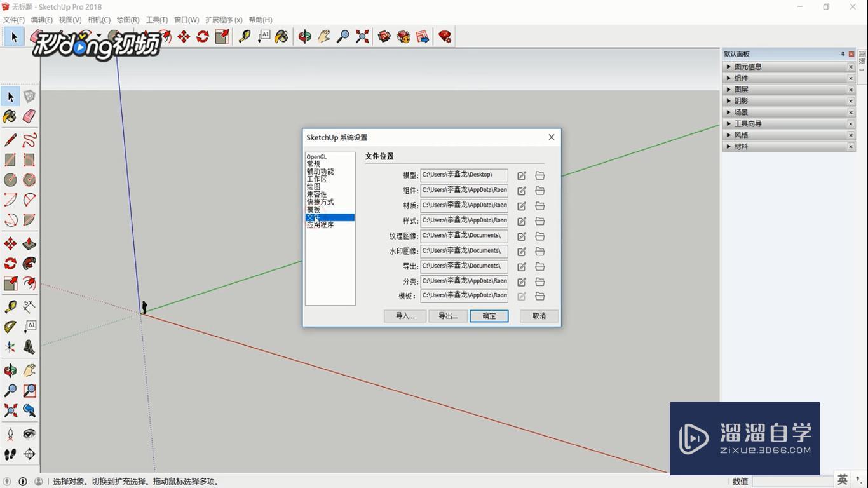Select the Make Component tool in left toolbar
The height and width of the screenshot is (488, 868).
tap(29, 97)
